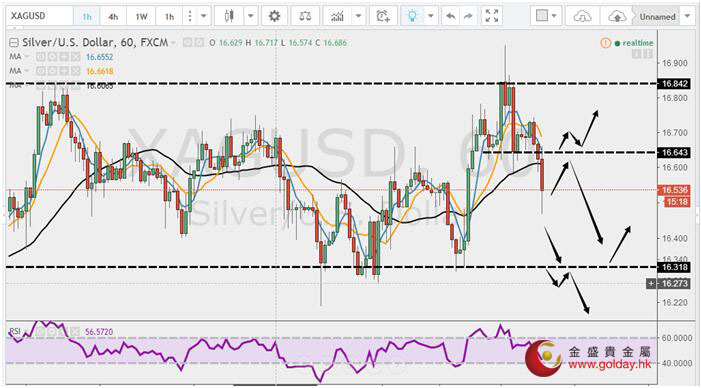Open the bar style dropdown arrow
701x388 pixels.
250,17
